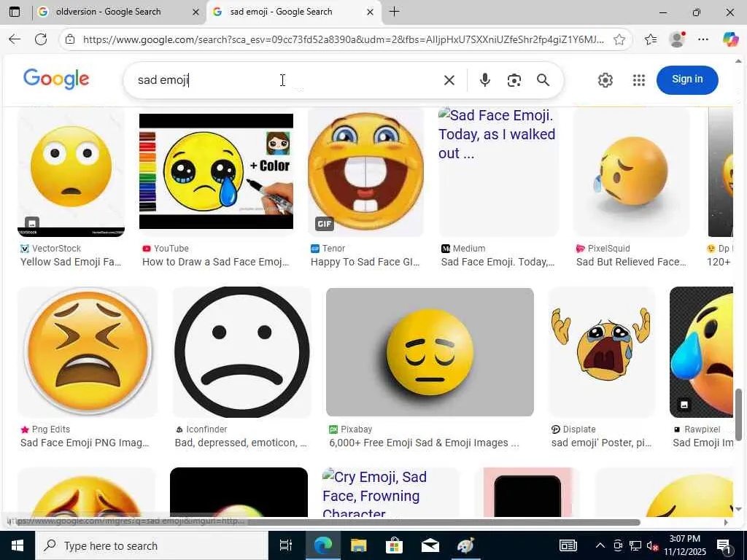Click Yellow Sad Emoji Fa... title

click(x=71, y=262)
